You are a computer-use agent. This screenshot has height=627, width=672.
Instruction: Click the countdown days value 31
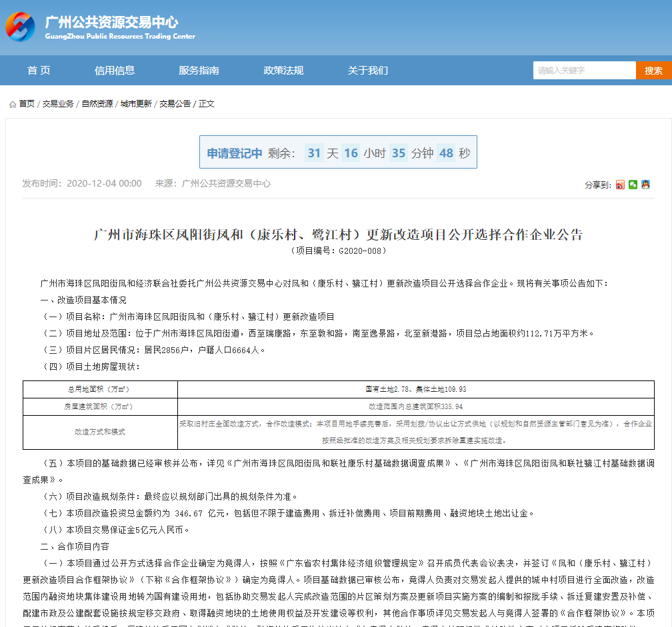point(314,153)
